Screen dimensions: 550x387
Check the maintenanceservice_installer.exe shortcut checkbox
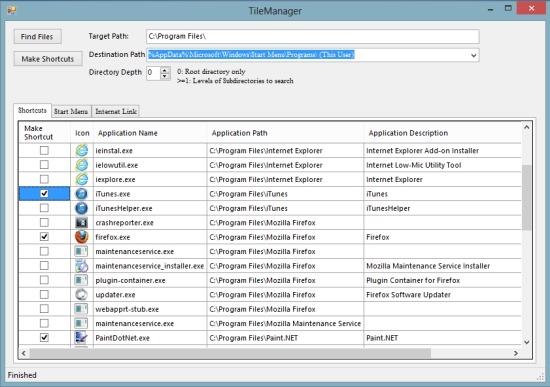coord(44,266)
